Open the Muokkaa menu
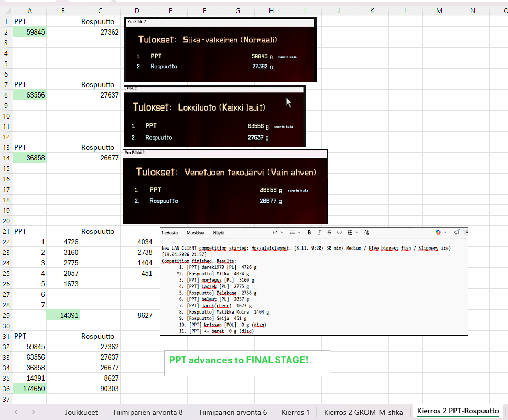Image resolution: width=508 pixels, height=420 pixels. [x=196, y=232]
